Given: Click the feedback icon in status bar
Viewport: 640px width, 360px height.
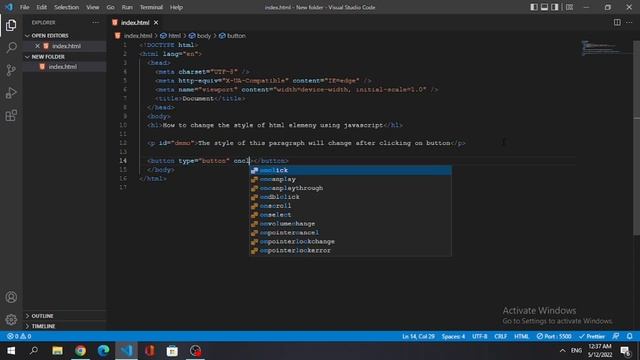Looking at the screenshot, I should point(616,336).
